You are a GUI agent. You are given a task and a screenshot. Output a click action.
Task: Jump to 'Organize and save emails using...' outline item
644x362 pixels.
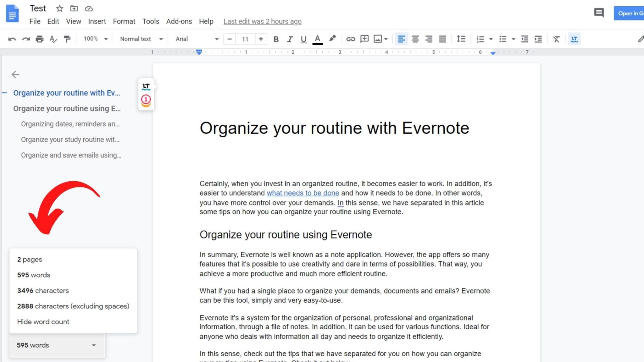pos(71,155)
